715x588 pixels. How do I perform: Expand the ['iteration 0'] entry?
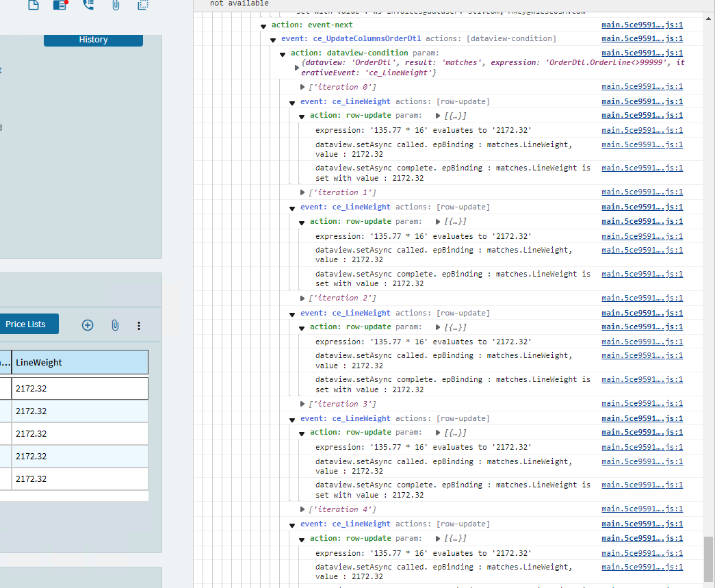pyautogui.click(x=302, y=87)
